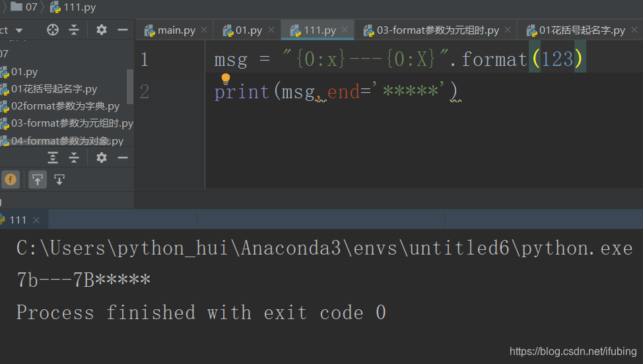
Task: Click line number 1 in gutter
Action: coord(144,59)
